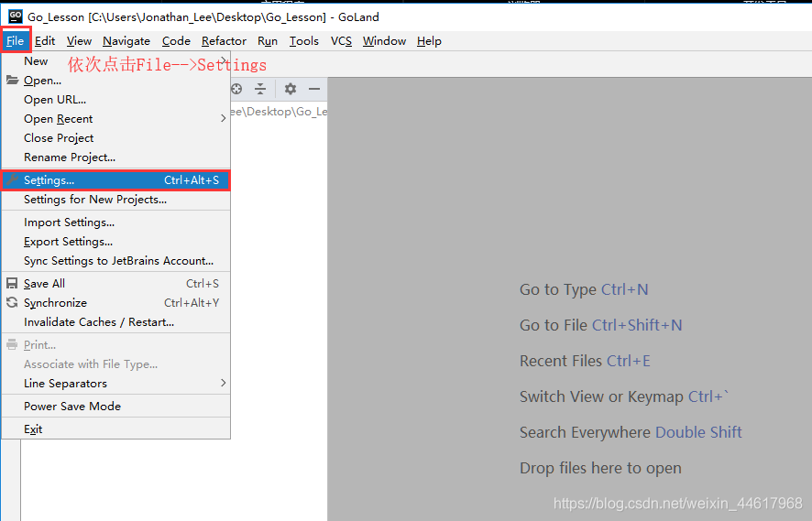Click Synchronize menu entry
This screenshot has height=521, width=812.
point(116,303)
